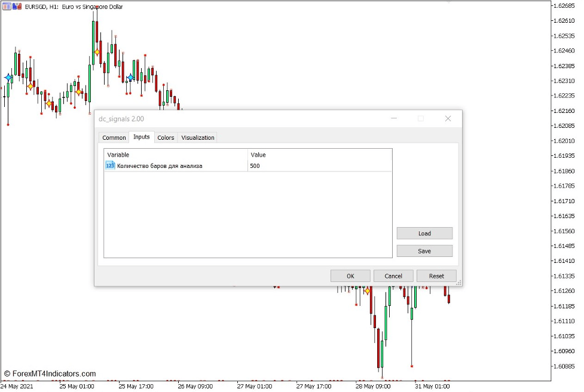Switch to the Common tab
The width and height of the screenshot is (584, 392).
pyautogui.click(x=114, y=137)
